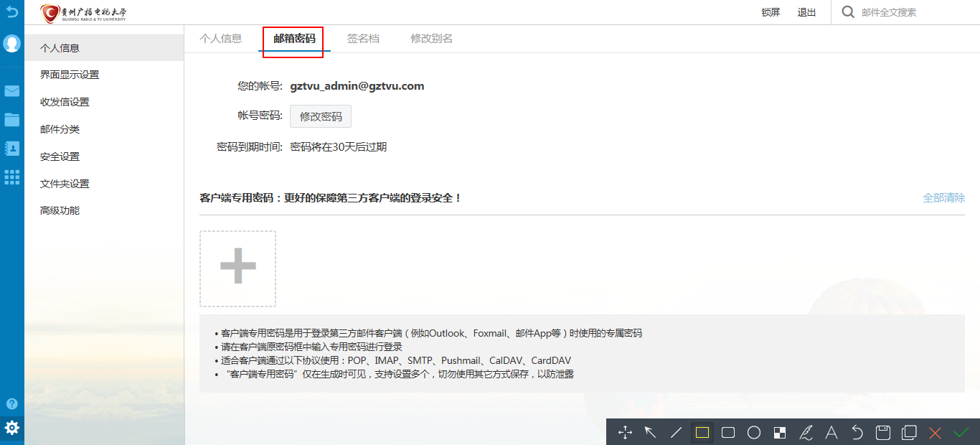Image resolution: width=980 pixels, height=445 pixels.
Task: Select the move tool in the annotation toolbar
Action: (x=625, y=432)
